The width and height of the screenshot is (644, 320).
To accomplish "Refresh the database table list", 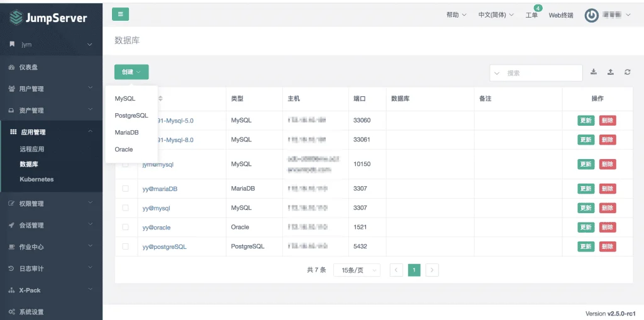I will point(628,72).
